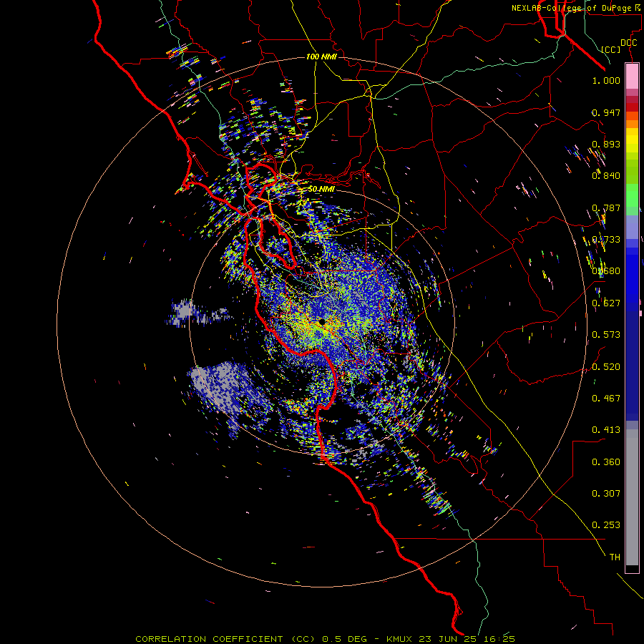Click the 0.733 scale value

pyautogui.click(x=606, y=240)
